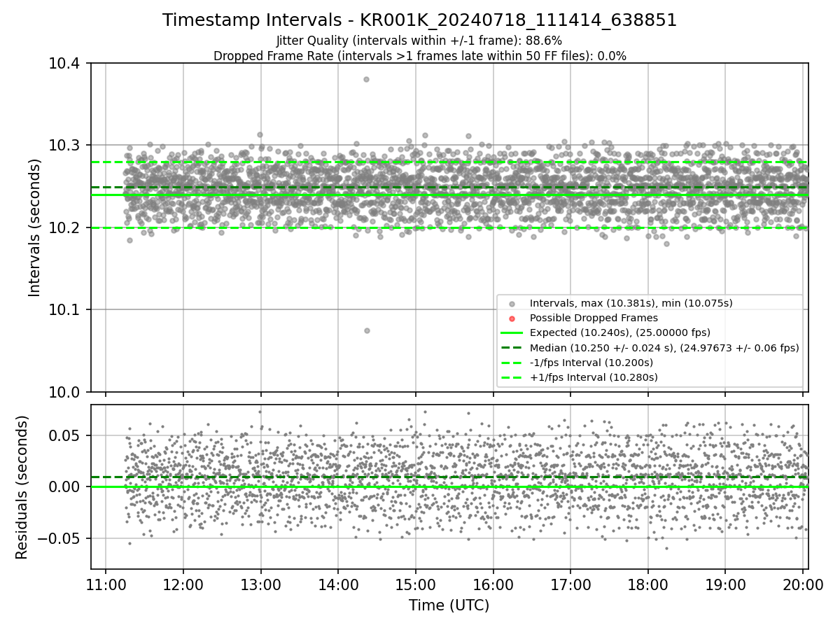Click legend entry Possible Dropped Frames
The width and height of the screenshot is (840, 630).
coord(594,318)
